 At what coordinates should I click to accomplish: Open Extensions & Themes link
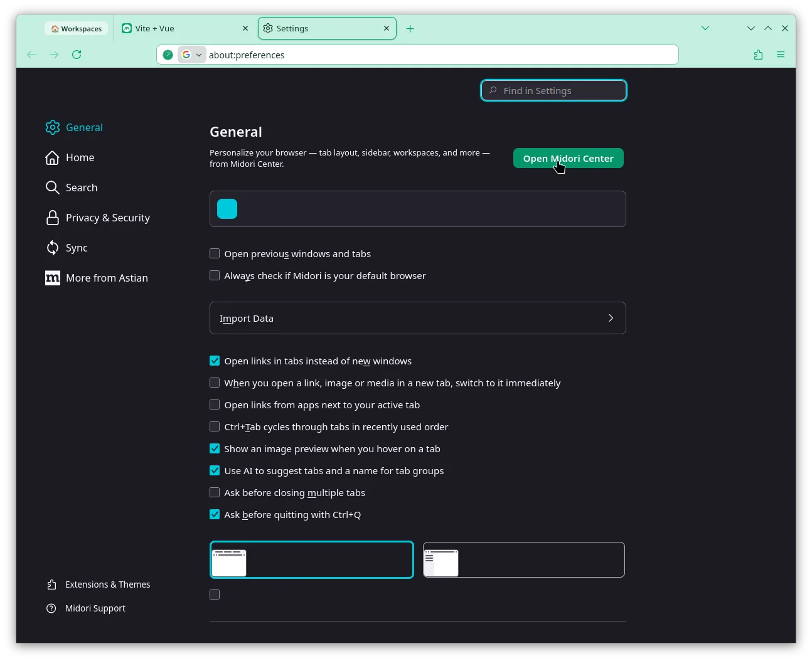pos(99,584)
